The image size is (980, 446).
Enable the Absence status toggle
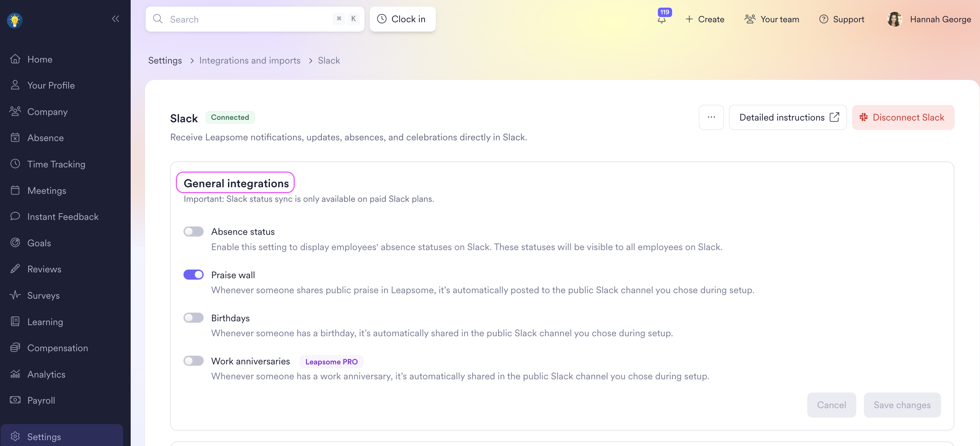tap(193, 232)
